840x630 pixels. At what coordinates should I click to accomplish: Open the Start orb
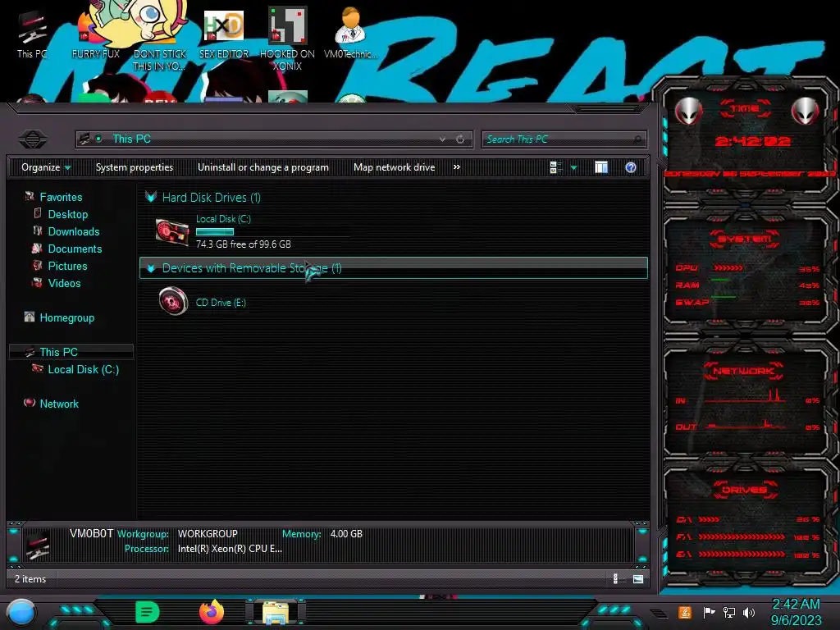(21, 612)
